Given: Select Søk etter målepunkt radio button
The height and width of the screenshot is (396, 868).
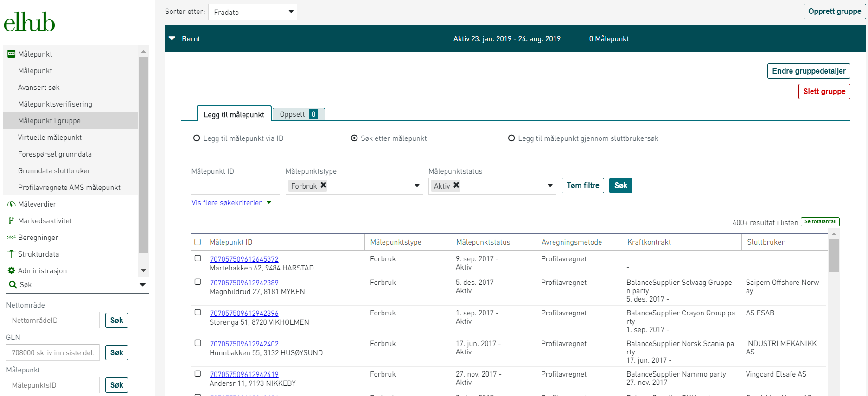Looking at the screenshot, I should tap(354, 138).
